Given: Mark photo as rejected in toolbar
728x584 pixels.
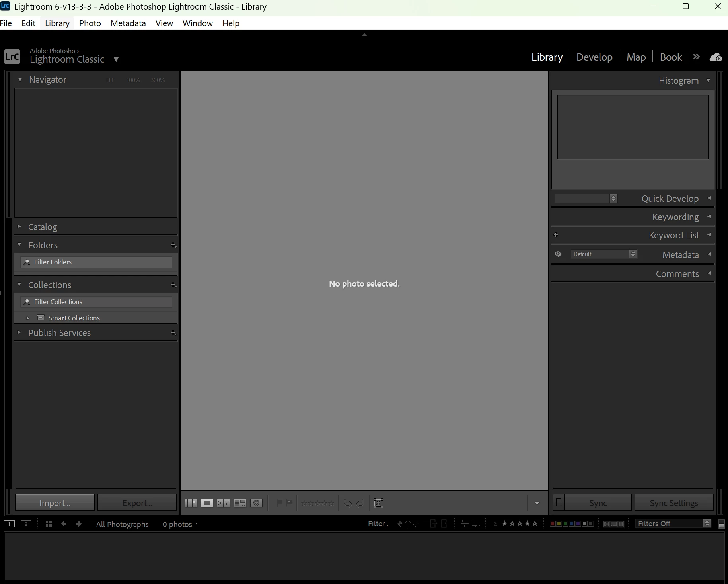Looking at the screenshot, I should (x=289, y=503).
